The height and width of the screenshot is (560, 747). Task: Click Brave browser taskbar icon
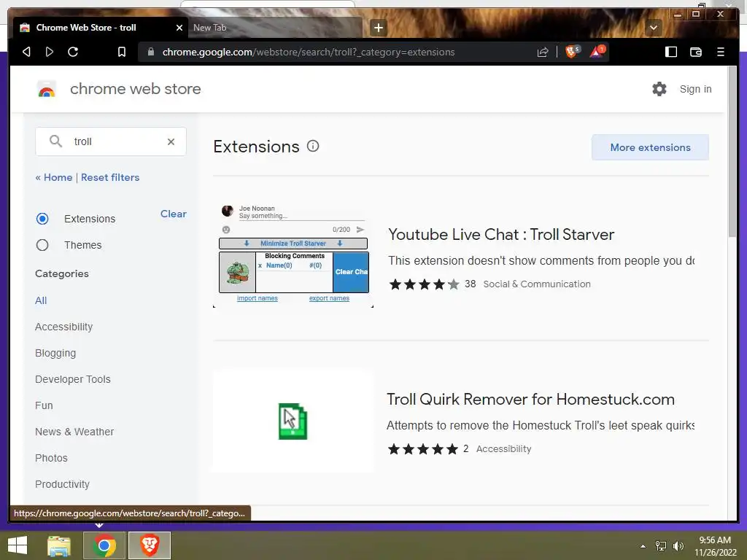click(149, 545)
